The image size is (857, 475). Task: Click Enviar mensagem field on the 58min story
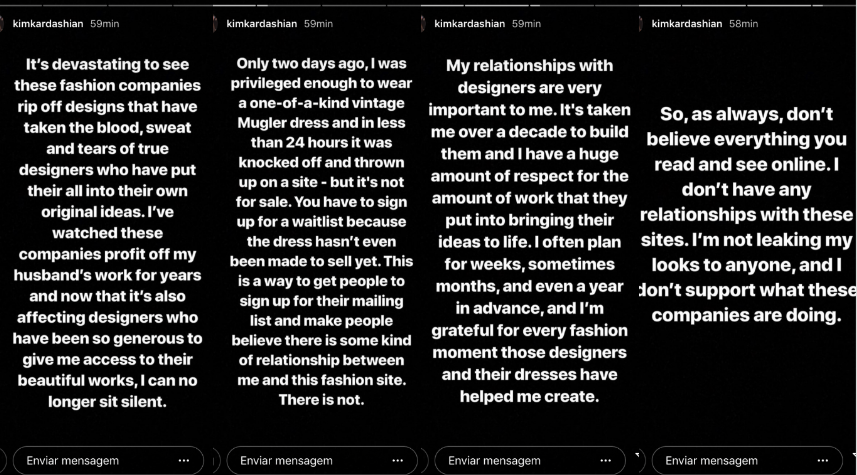pos(747,461)
